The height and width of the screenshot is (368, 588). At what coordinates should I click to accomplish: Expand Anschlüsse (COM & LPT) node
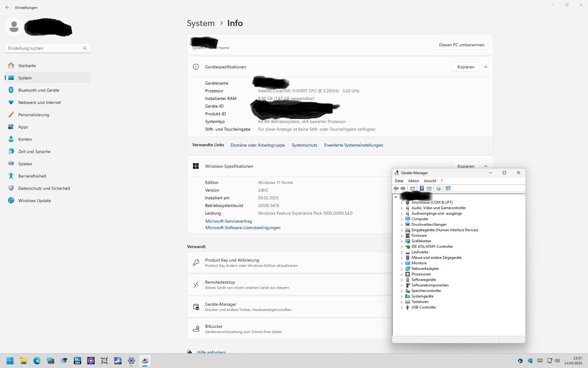coord(401,202)
